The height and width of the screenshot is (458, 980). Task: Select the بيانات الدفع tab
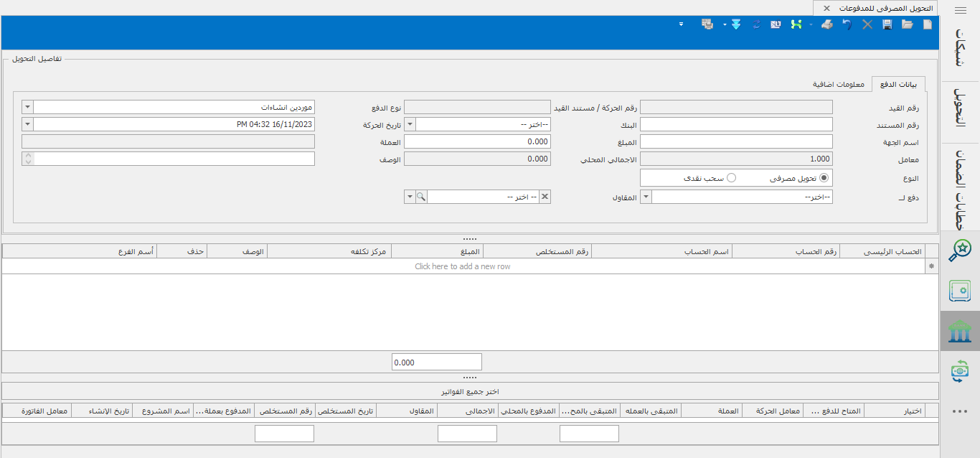(897, 84)
